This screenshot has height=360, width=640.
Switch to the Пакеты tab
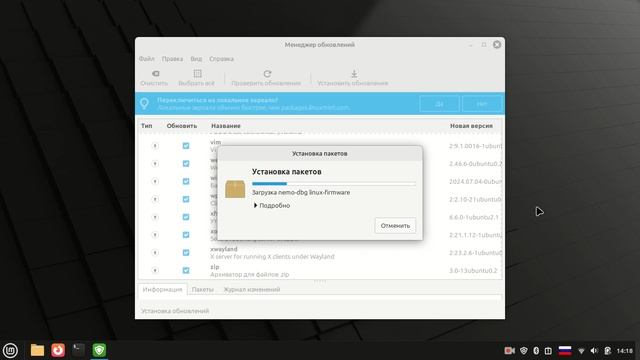pos(202,289)
